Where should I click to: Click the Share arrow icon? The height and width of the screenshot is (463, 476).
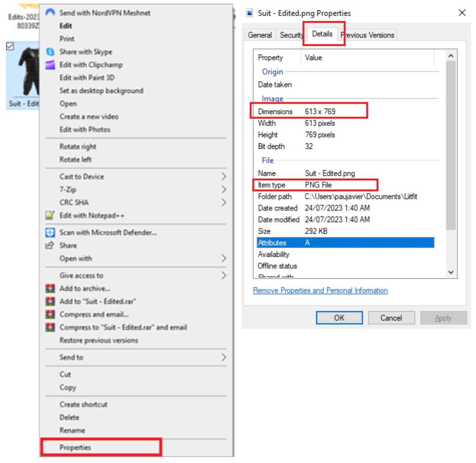click(50, 245)
